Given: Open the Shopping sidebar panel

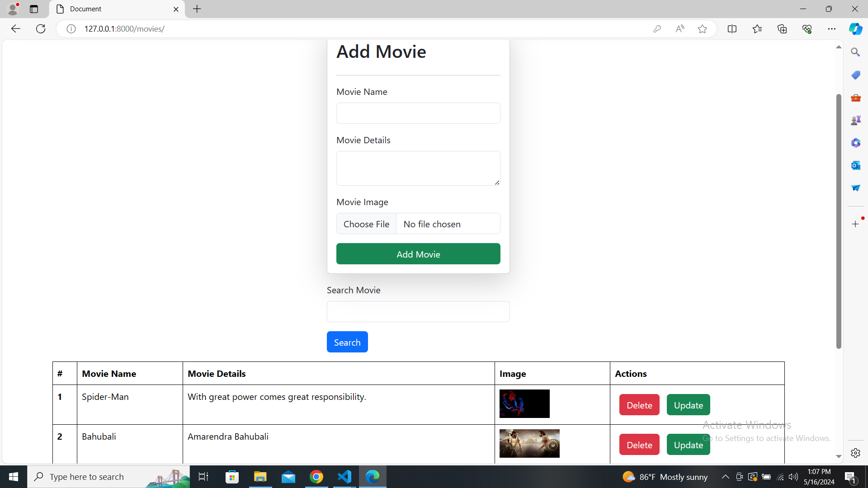Looking at the screenshot, I should click(x=855, y=75).
